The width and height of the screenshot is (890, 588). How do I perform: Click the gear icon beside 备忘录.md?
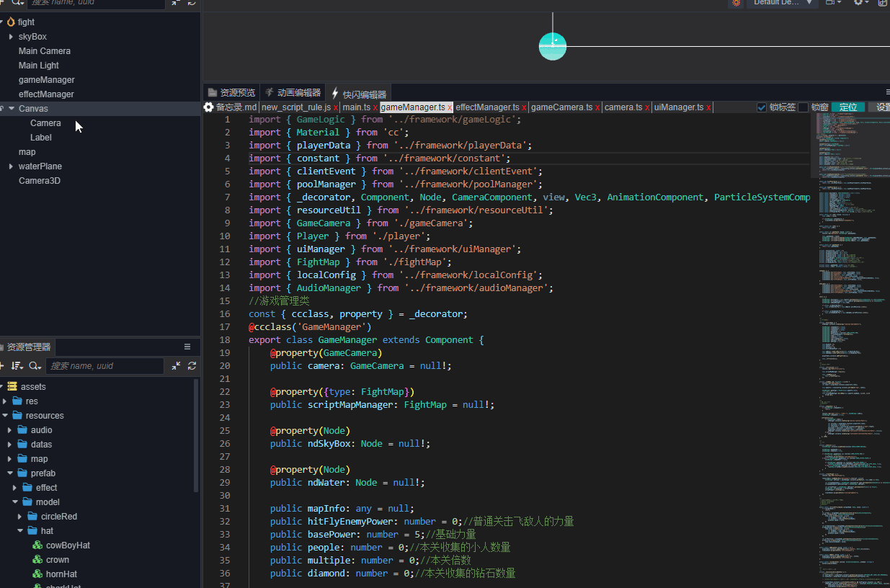pos(209,107)
